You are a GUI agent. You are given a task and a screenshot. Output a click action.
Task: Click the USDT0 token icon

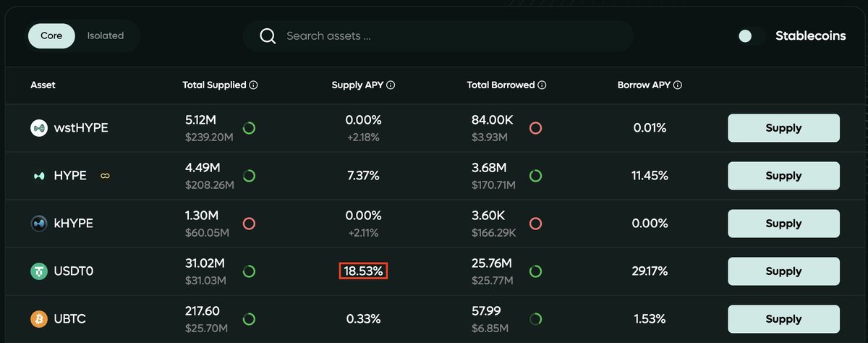click(x=39, y=271)
